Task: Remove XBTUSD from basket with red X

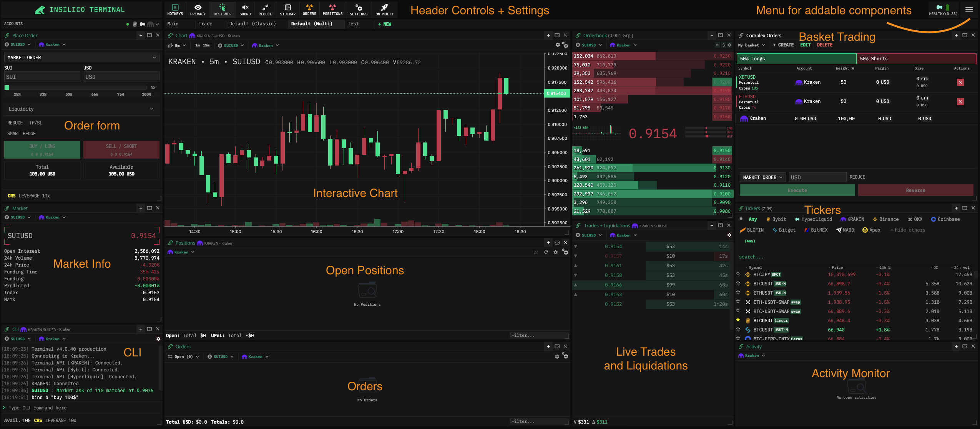Action: (960, 82)
